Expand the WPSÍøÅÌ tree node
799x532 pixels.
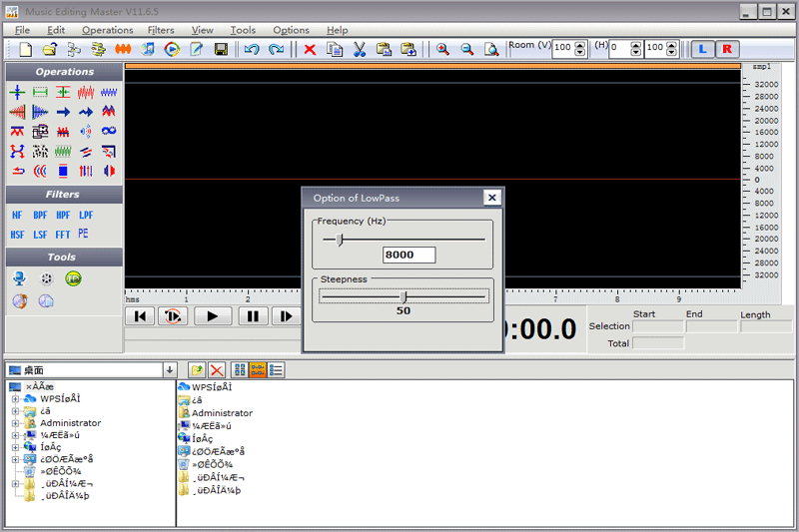click(x=15, y=398)
